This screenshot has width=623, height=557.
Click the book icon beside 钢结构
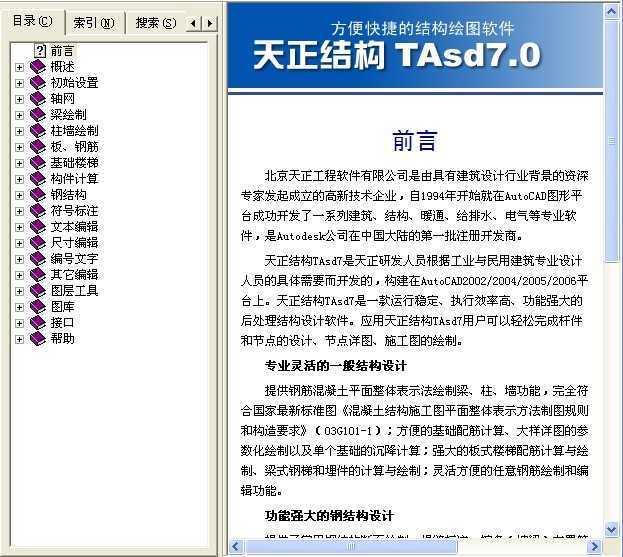pyautogui.click(x=38, y=195)
